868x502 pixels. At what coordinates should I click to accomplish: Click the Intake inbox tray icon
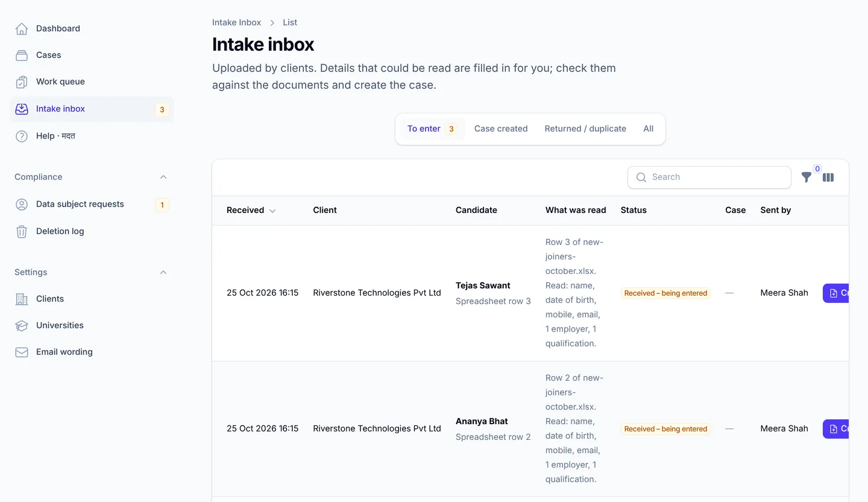[22, 109]
